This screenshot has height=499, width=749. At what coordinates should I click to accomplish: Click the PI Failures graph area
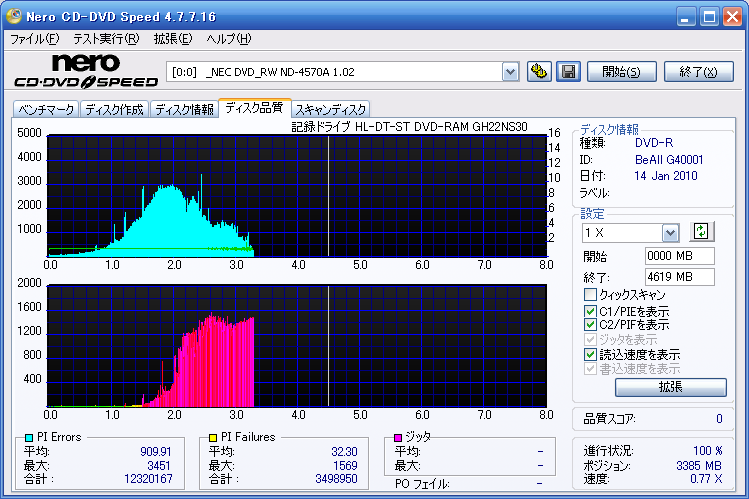(x=297, y=346)
